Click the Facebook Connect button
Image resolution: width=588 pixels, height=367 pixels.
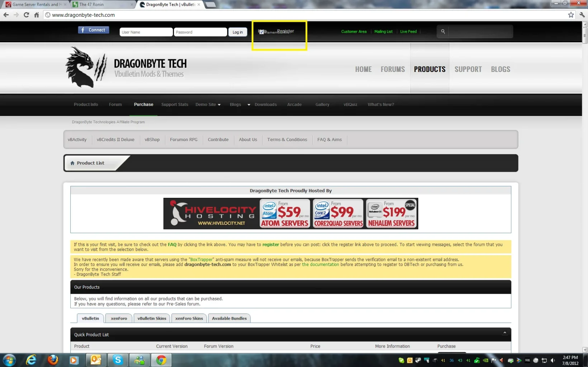[x=94, y=30]
